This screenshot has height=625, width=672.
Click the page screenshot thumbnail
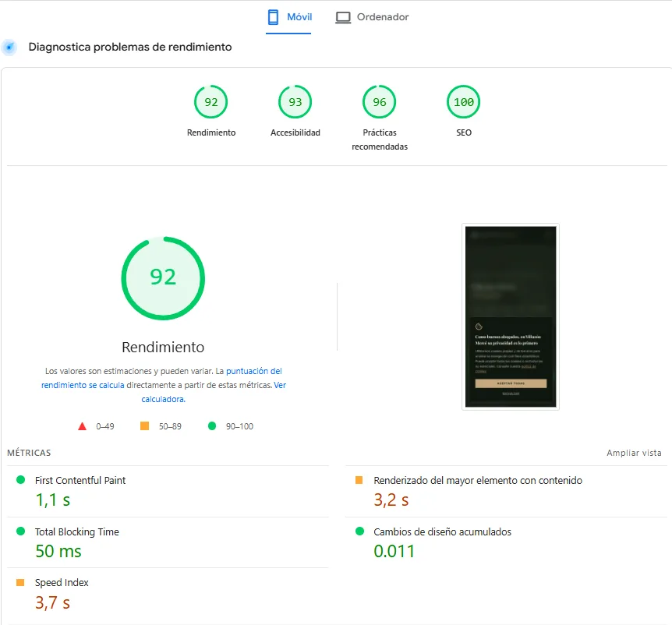point(511,316)
